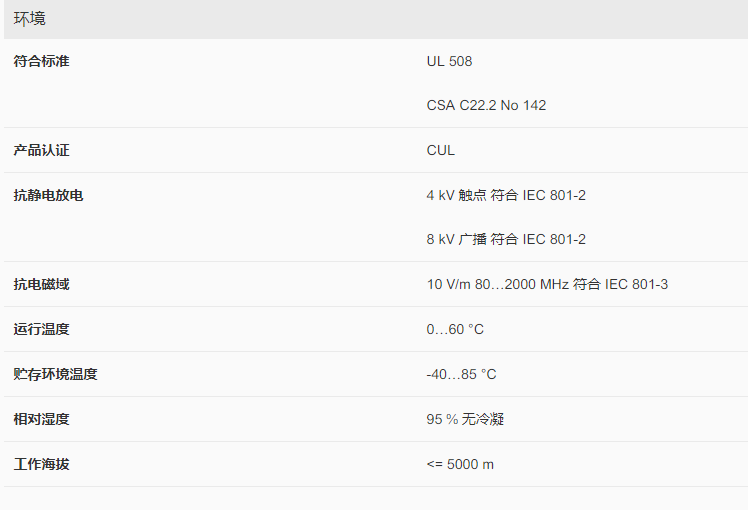
Task: Click 4 kV 触点 IEC 801-2 text
Action: click(506, 195)
